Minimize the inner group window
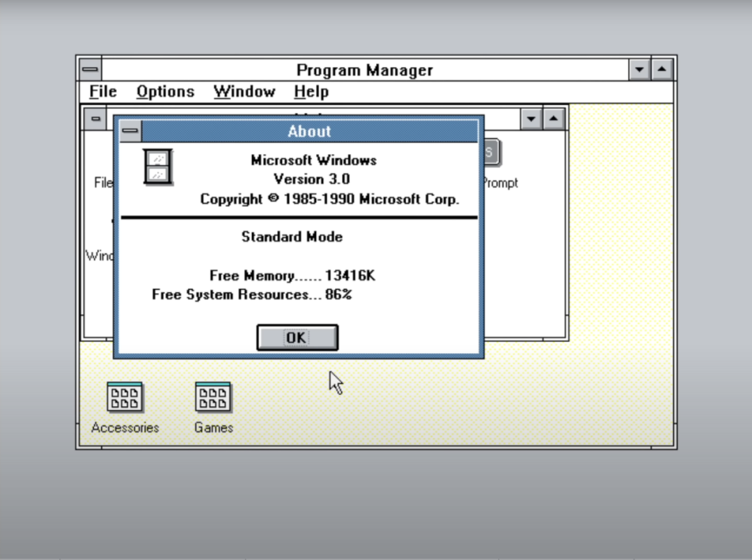Viewport: 752px width, 560px height. coord(531,118)
